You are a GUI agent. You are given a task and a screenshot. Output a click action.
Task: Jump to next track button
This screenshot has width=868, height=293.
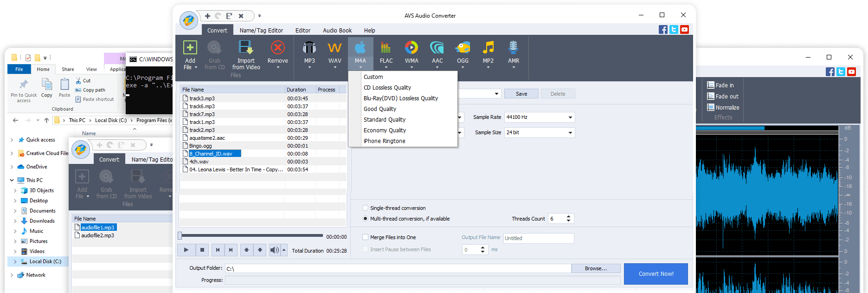pos(231,250)
